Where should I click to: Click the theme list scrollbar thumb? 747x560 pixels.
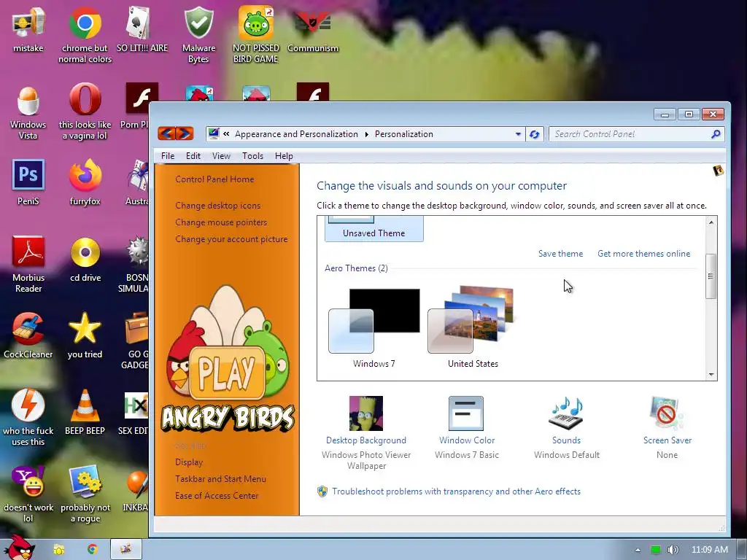[x=711, y=276]
